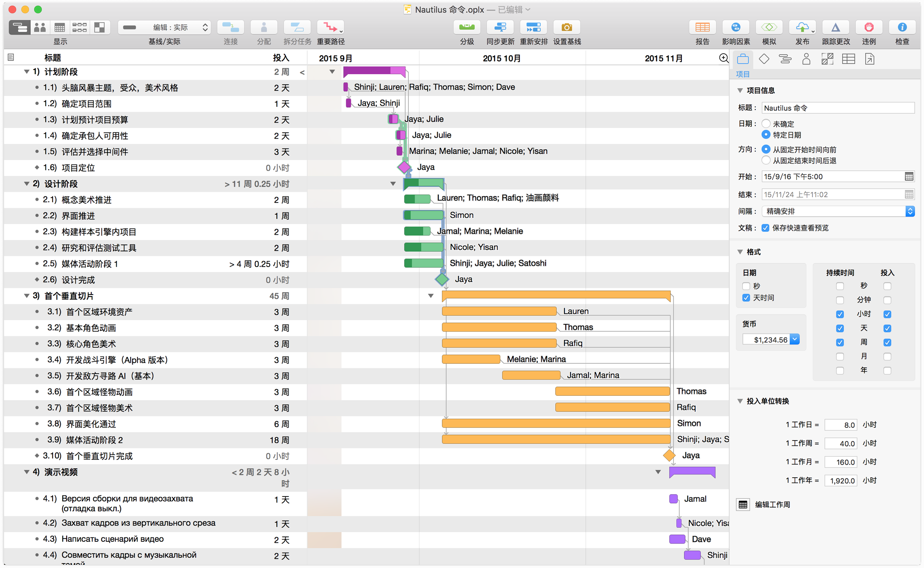Open the 模拟 simulation icon
This screenshot has height=568, width=924.
pos(769,27)
